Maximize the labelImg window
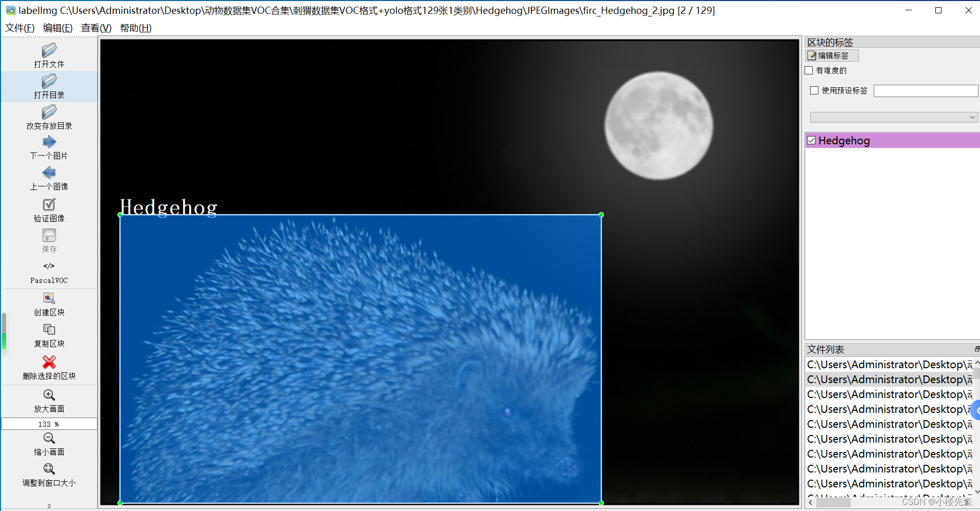This screenshot has height=511, width=980. [938, 10]
